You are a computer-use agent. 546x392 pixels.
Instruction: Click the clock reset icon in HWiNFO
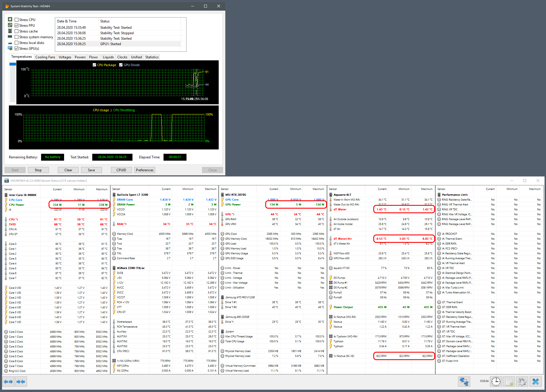pos(496,381)
